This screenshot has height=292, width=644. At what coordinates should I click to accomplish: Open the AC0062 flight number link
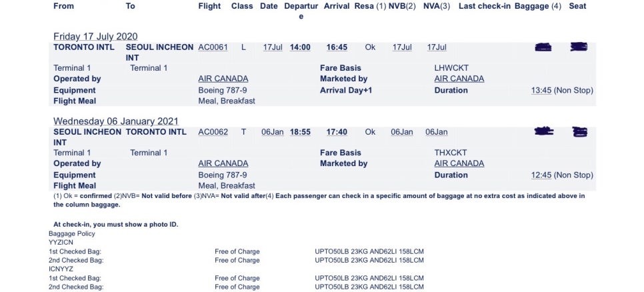click(x=213, y=132)
